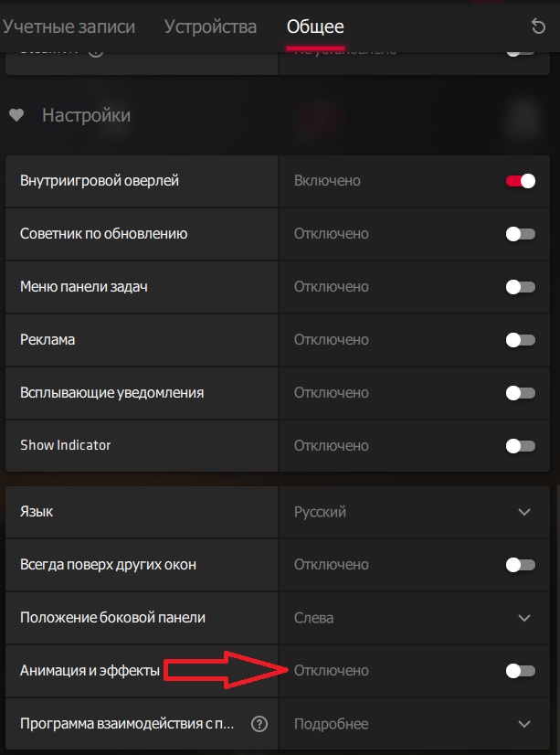Click the help icon next to Программа взаимодействия
The height and width of the screenshot is (755, 560).
tap(259, 724)
